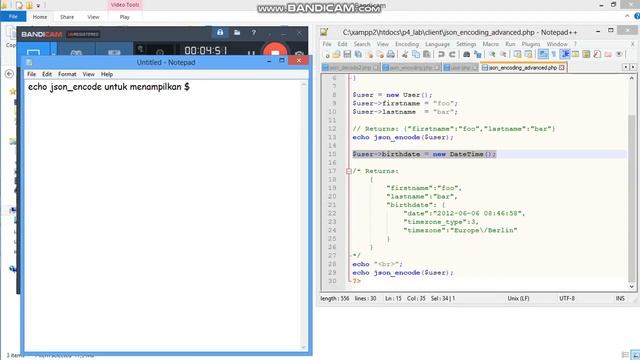
Task: Toggle Word Wrap icon in Notepad++ toolbar
Action: click(543, 54)
